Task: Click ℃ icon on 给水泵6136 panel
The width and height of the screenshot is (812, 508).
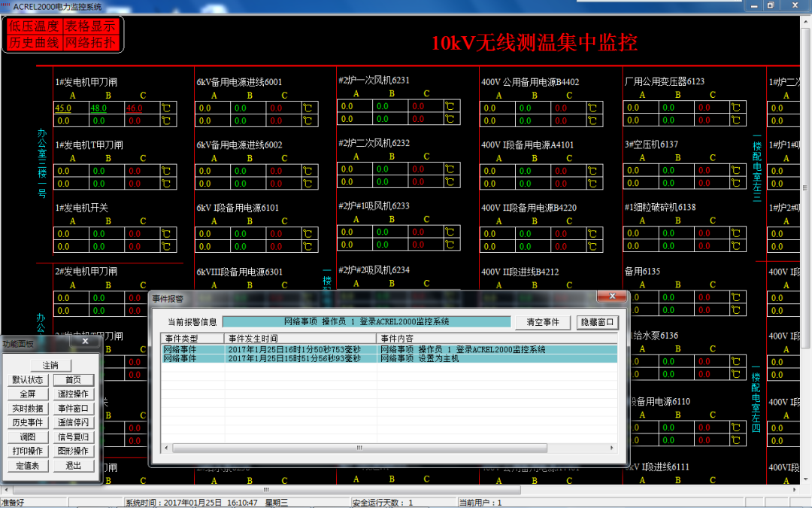Action: click(735, 361)
